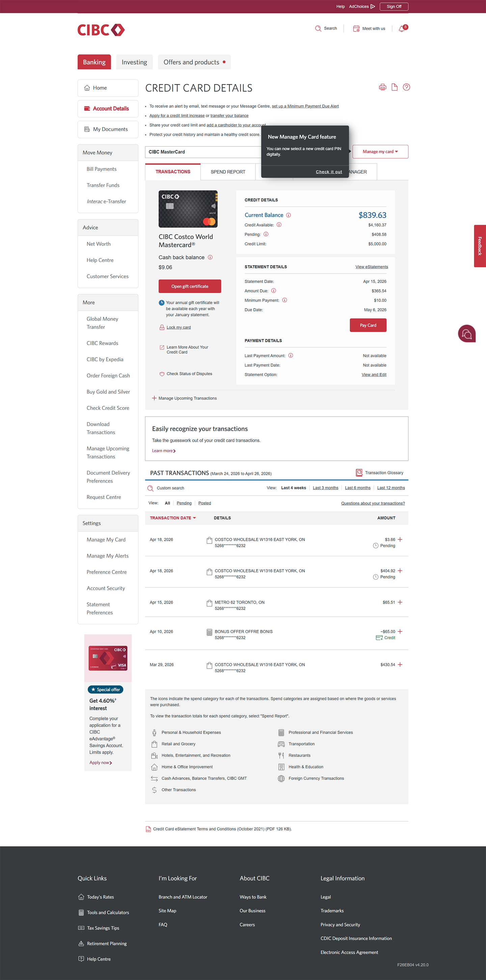The width and height of the screenshot is (486, 980).
Task: Open Interac e-Transfer in sidebar
Action: (x=106, y=202)
